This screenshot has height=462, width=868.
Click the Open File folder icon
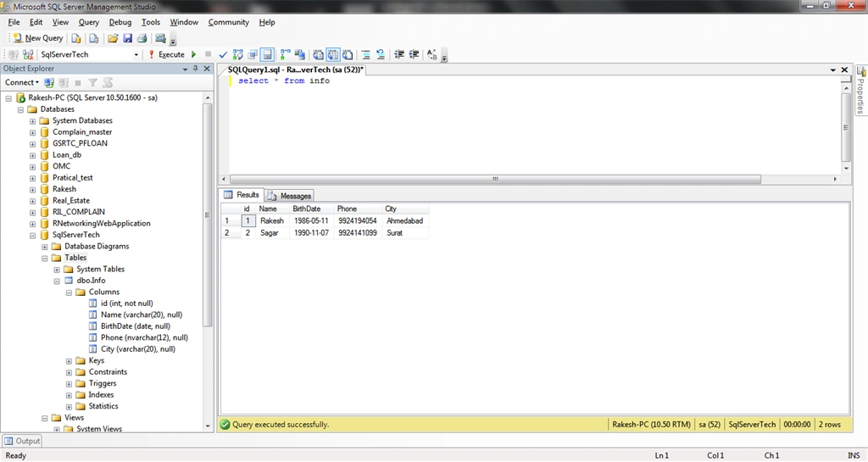tap(113, 37)
